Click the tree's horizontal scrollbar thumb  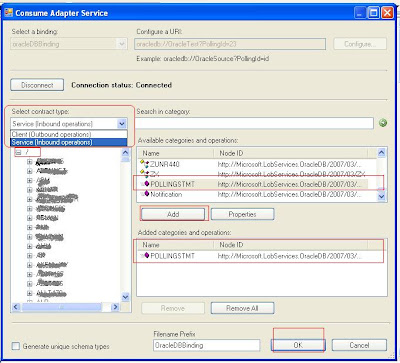61,307
